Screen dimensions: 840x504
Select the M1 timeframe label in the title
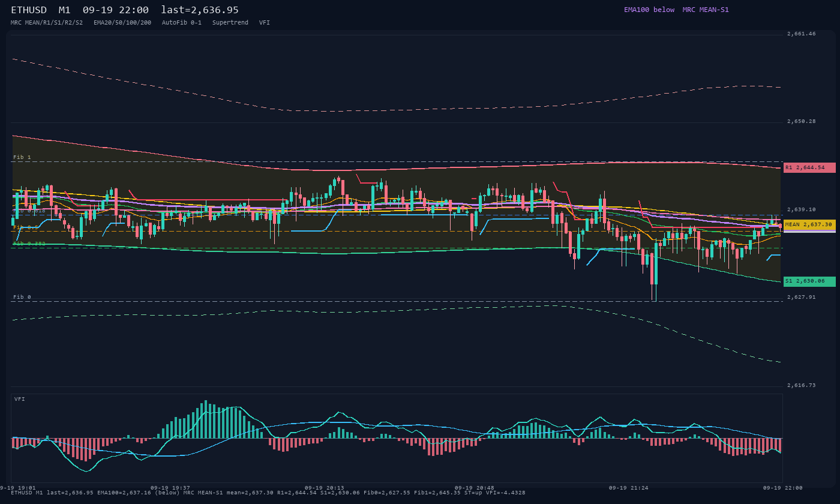[x=65, y=10]
